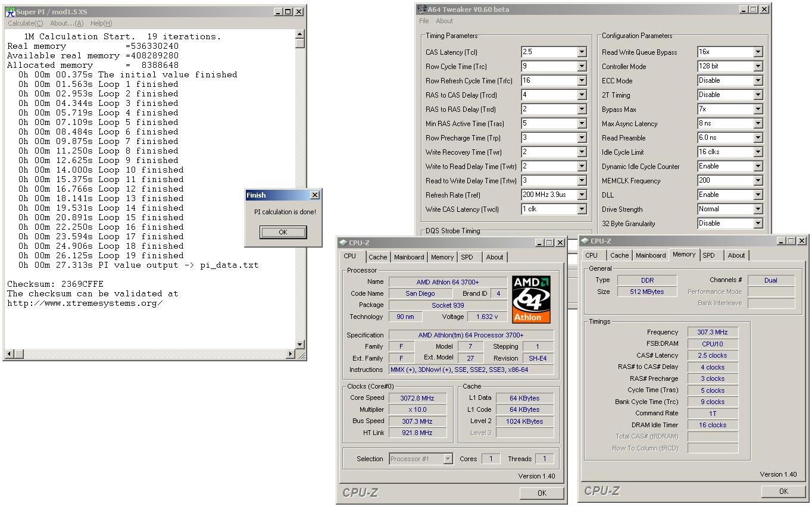
Task: Expand the ECC Mode dropdown
Action: coord(758,81)
